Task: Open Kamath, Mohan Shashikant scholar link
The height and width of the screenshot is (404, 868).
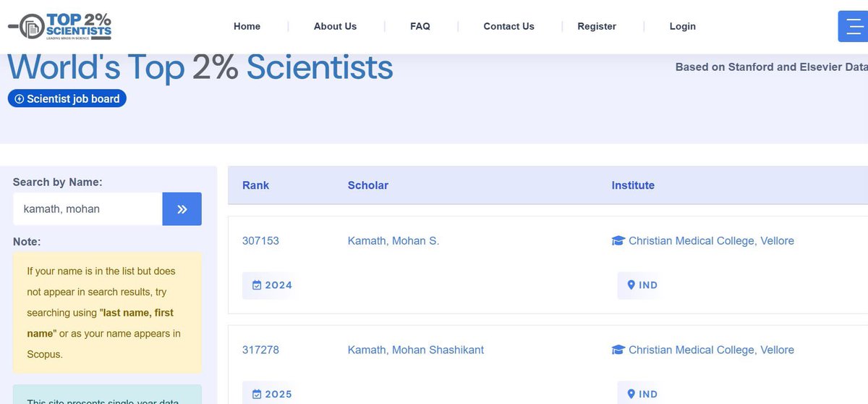Action: (416, 350)
